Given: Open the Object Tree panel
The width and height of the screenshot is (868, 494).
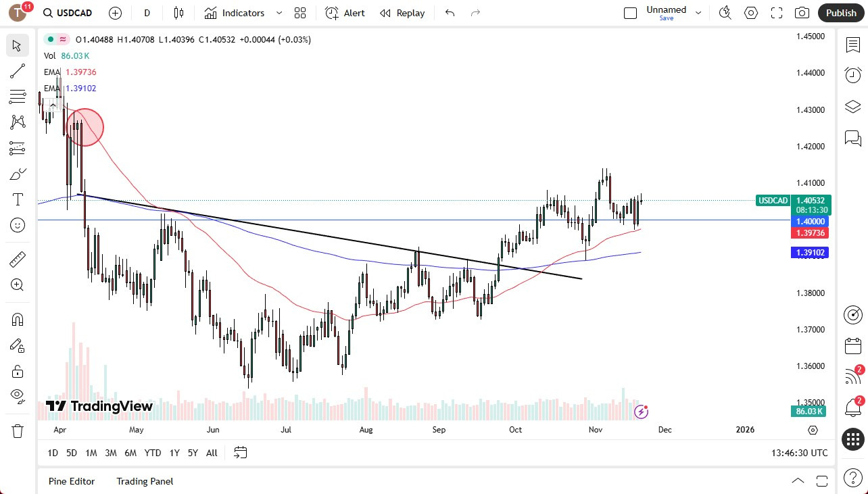Looking at the screenshot, I should [852, 106].
